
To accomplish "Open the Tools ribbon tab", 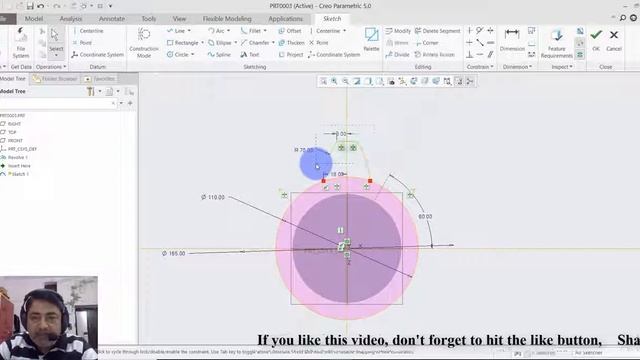I will pyautogui.click(x=149, y=19).
